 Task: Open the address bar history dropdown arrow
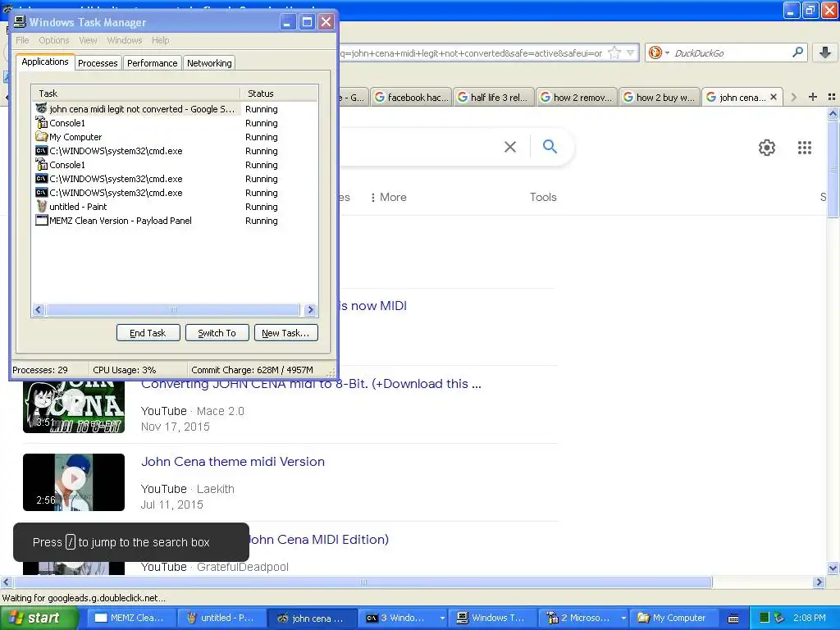tap(631, 53)
